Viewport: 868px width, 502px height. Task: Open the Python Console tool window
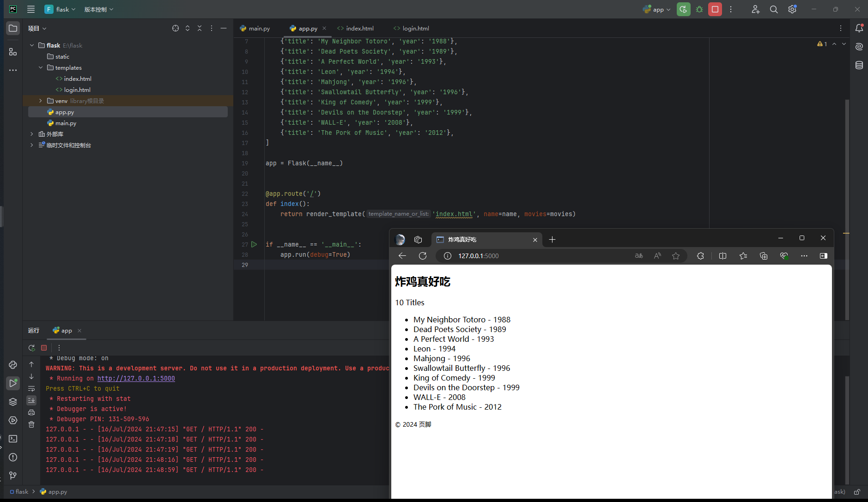[x=13, y=365]
